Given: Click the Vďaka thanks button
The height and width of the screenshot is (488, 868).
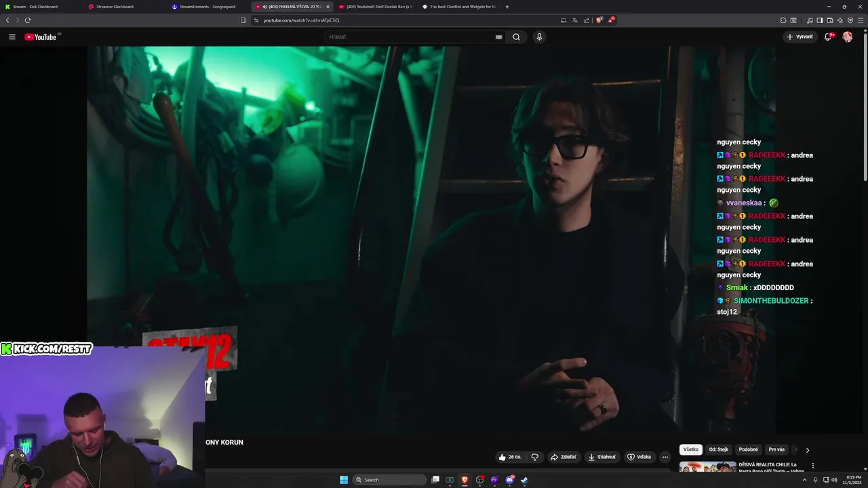Looking at the screenshot, I should coord(639,457).
